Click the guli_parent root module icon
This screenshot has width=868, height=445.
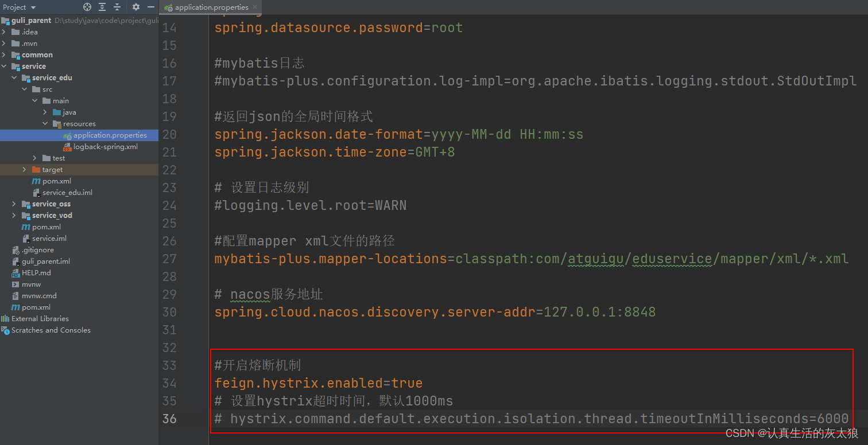pos(5,21)
